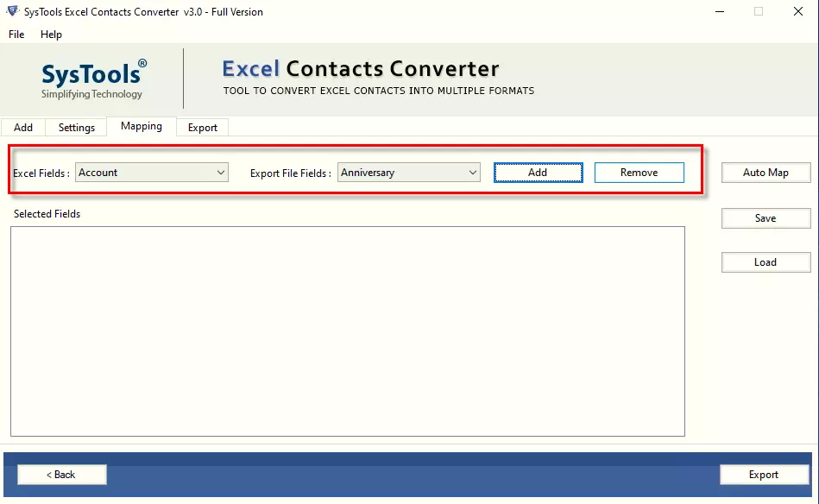
Task: Click the Account value in Excel Fields
Action: (98, 173)
